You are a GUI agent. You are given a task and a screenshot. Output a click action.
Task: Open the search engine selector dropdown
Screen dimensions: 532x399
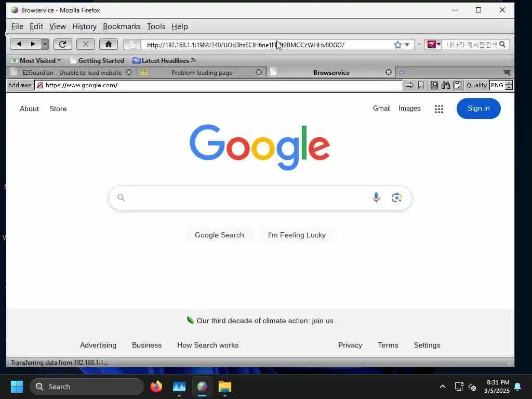(x=433, y=45)
